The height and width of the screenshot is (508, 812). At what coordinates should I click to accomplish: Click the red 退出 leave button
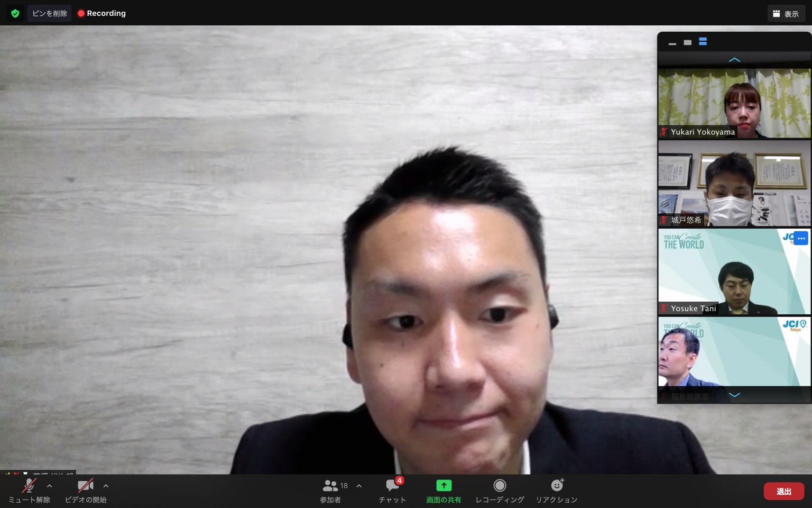coord(783,491)
